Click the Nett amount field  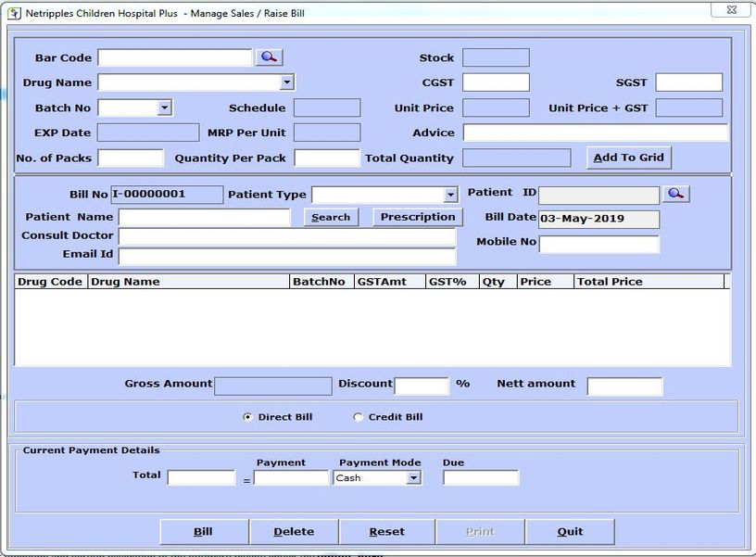(624, 386)
